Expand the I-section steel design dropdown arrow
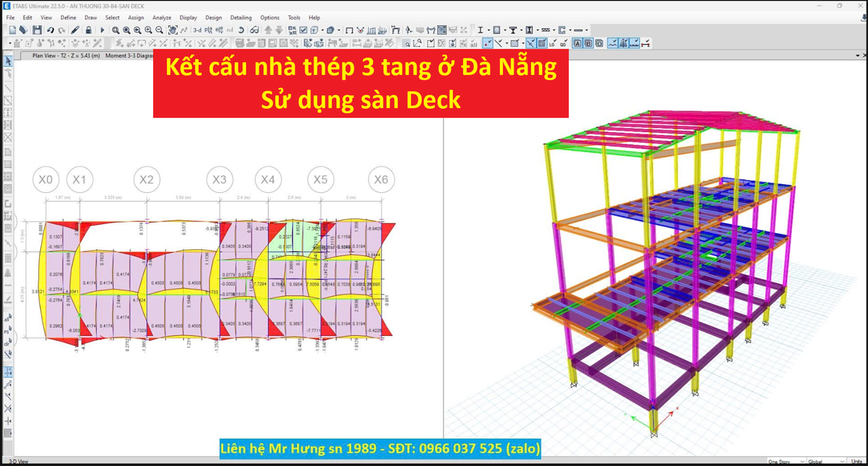 (487, 30)
